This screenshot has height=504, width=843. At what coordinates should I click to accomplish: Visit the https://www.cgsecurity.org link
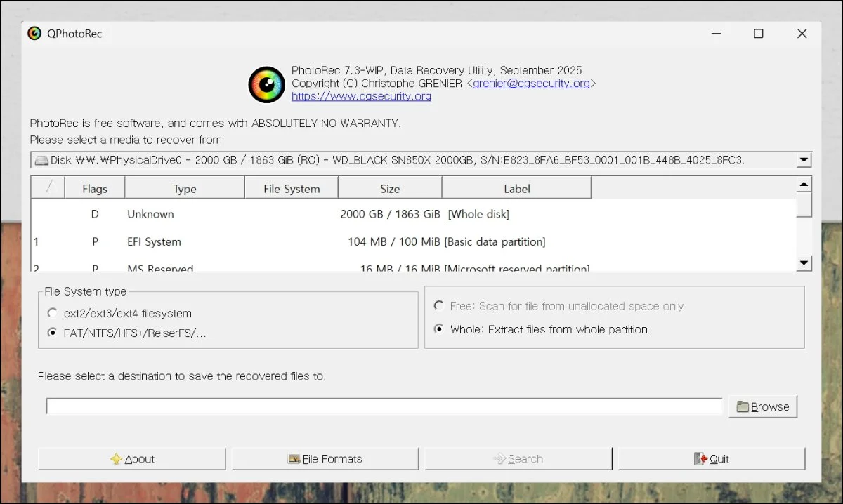(361, 96)
